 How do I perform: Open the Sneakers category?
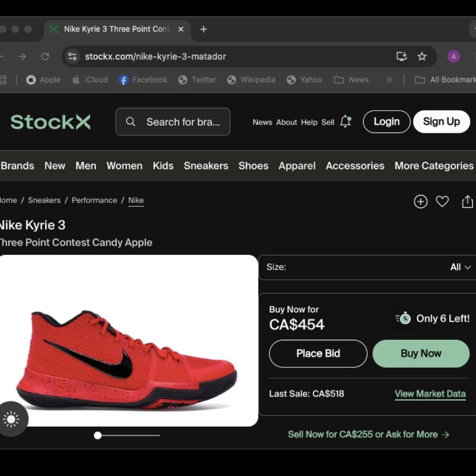click(x=206, y=166)
